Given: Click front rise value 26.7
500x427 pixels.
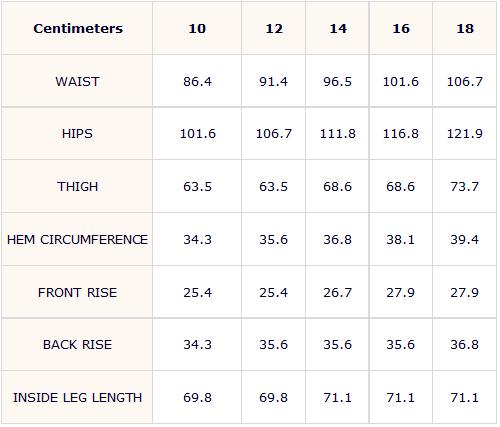Looking at the screenshot, I should click(337, 293).
